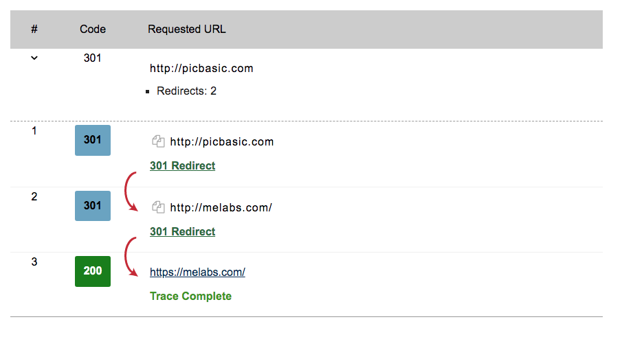Viewport: 644px width, 337px height.
Task: Open the https://melabs.com/ final link
Action: pyautogui.click(x=197, y=272)
